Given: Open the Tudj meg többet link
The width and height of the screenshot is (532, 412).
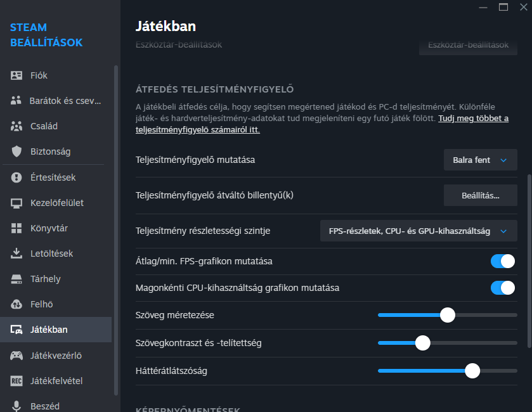Looking at the screenshot, I should coord(473,119).
